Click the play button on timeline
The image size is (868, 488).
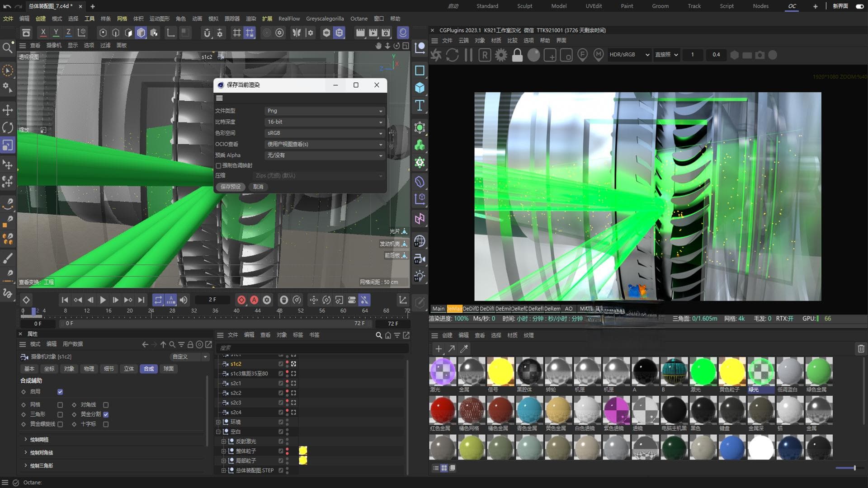103,300
